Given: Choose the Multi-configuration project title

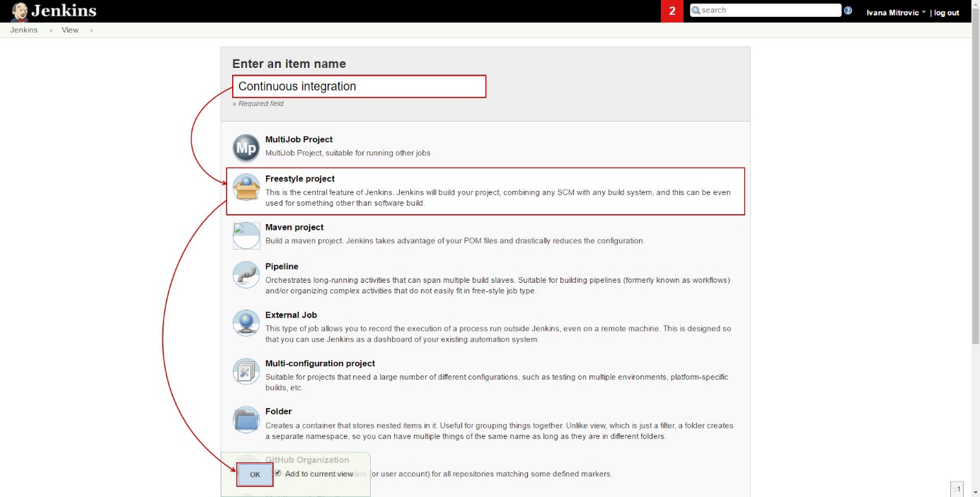Looking at the screenshot, I should (x=320, y=363).
